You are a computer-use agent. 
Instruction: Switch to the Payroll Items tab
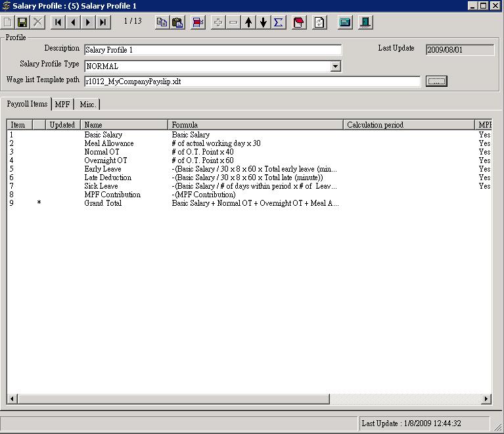click(27, 104)
